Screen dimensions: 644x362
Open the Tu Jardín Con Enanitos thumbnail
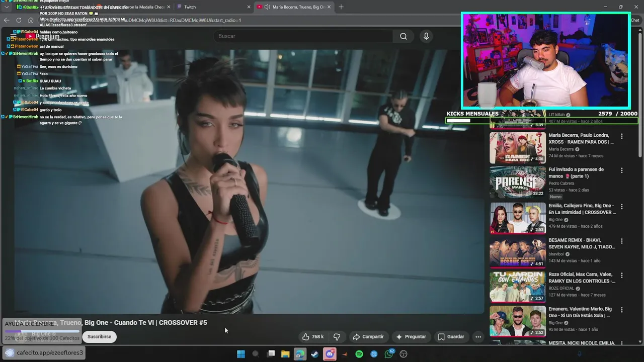coord(518,287)
